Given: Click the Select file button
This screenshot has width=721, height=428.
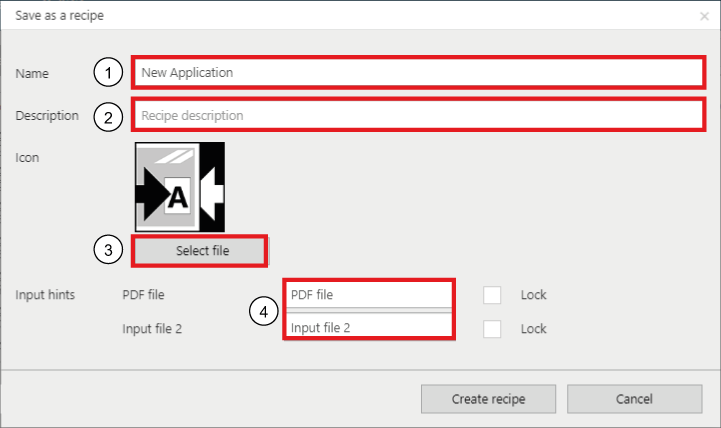Looking at the screenshot, I should tap(200, 251).
